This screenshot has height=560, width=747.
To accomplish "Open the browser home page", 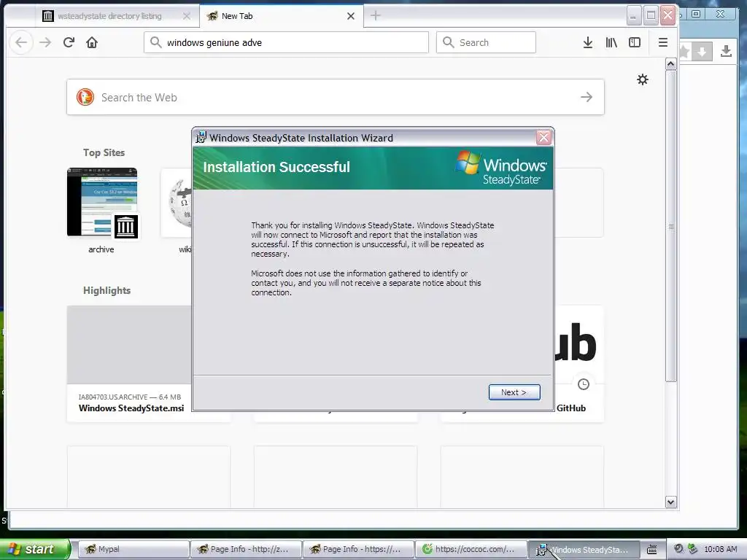I will coord(92,42).
